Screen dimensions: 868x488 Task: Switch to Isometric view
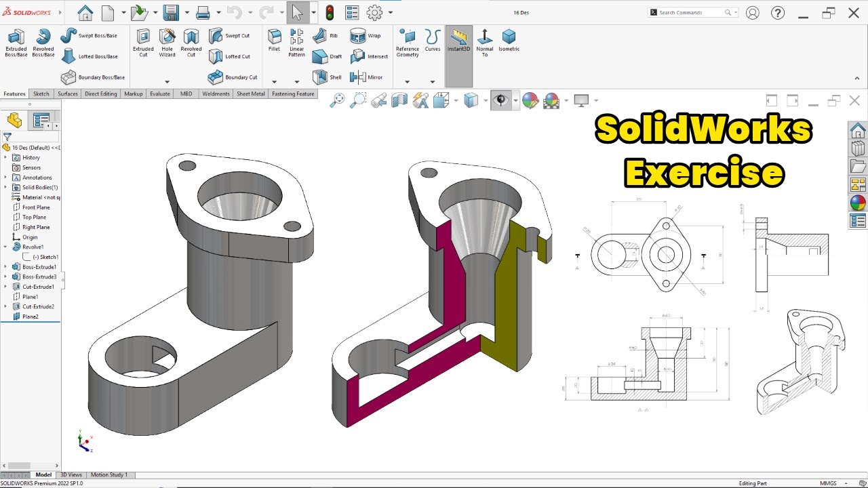pyautogui.click(x=509, y=41)
